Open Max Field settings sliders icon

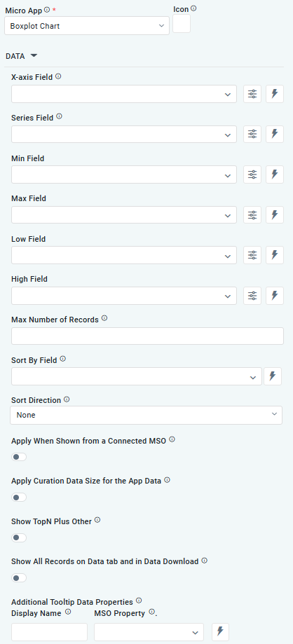252,215
